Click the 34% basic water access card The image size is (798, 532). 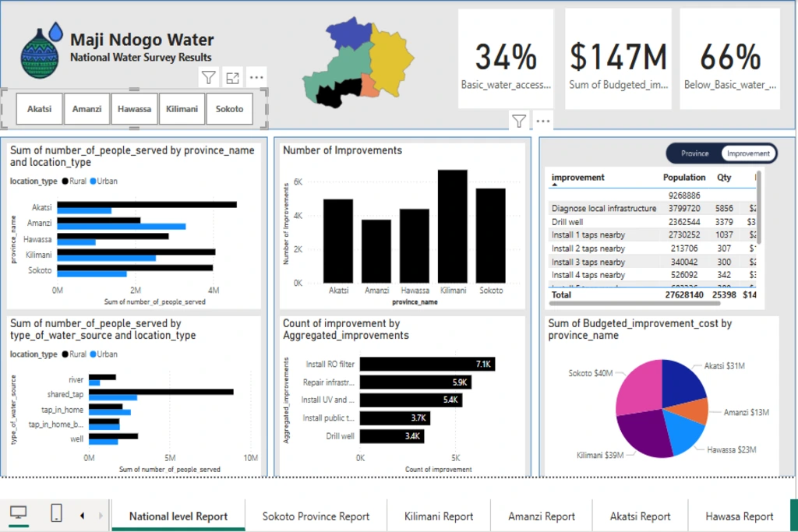506,58
